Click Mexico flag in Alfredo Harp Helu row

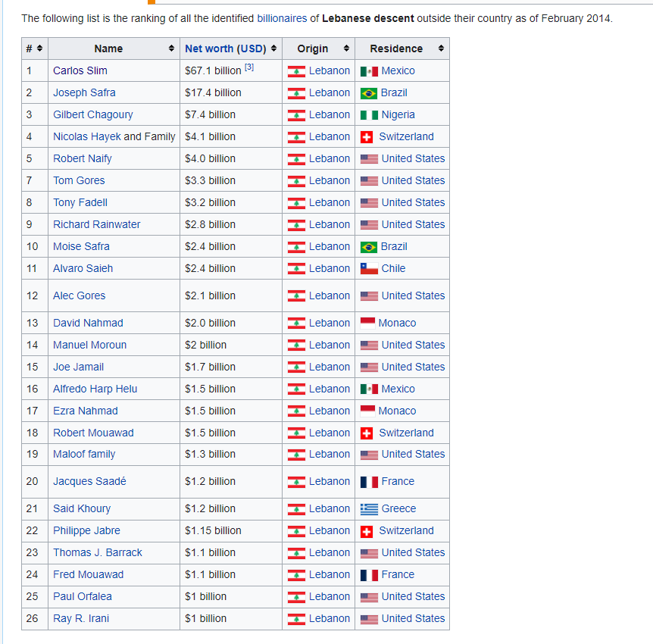pyautogui.click(x=369, y=389)
